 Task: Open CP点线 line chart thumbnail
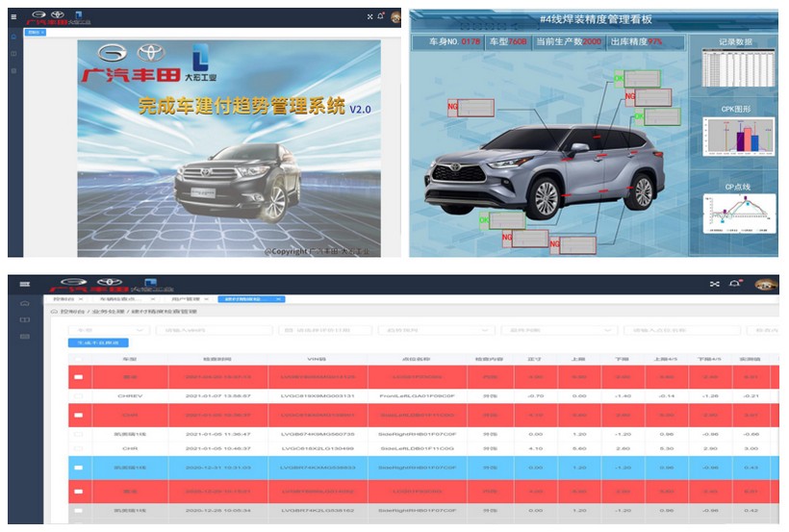(739, 213)
